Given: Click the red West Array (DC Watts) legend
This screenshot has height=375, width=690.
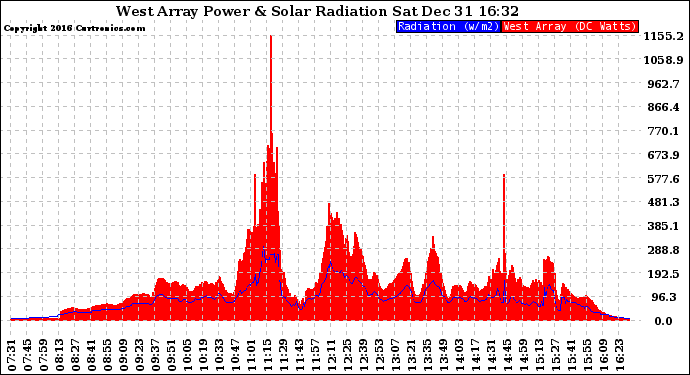Looking at the screenshot, I should tap(570, 27).
